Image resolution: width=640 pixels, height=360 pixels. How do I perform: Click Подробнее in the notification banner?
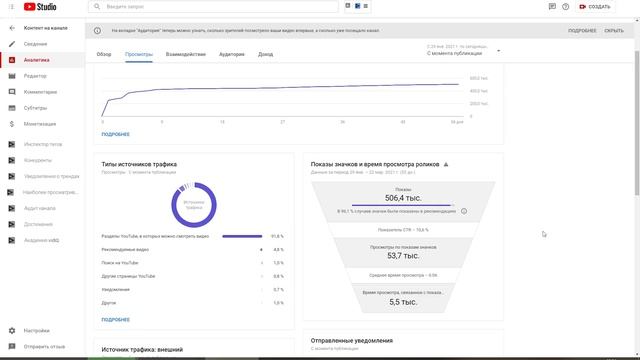tap(582, 31)
